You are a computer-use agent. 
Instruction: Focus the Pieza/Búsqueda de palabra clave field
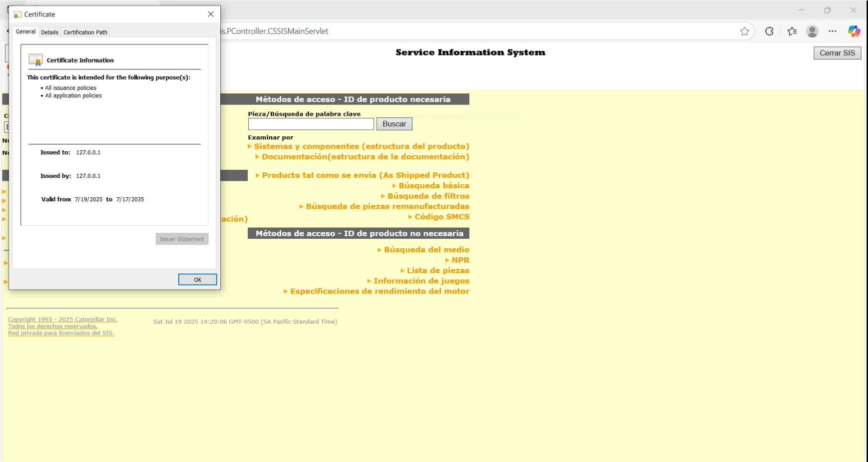tap(311, 124)
